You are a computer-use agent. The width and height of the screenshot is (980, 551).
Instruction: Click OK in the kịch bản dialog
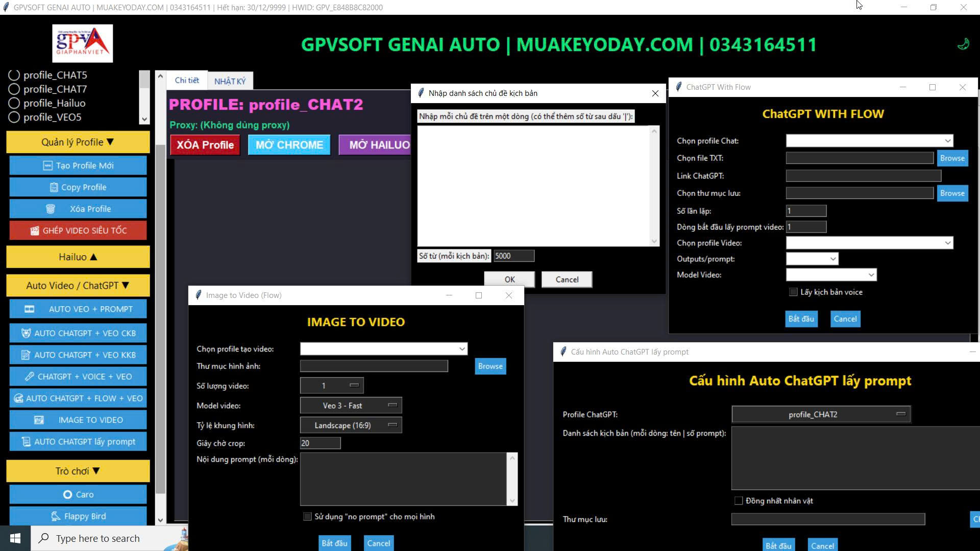(509, 280)
